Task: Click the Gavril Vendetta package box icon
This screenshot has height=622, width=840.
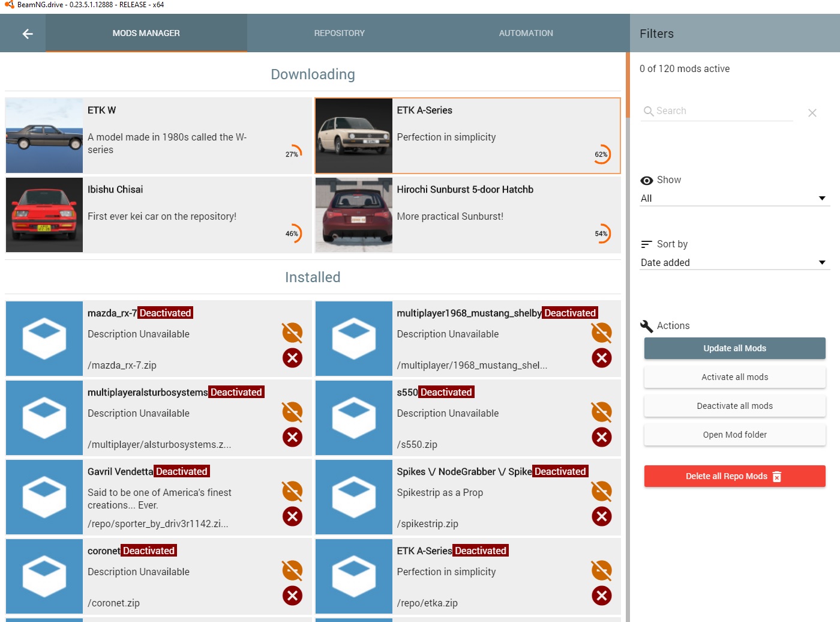Action: pyautogui.click(x=44, y=497)
